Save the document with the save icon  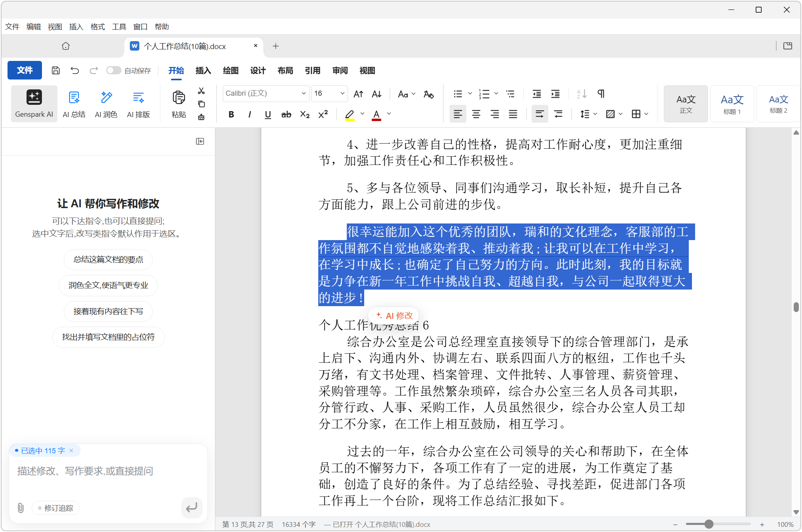point(56,70)
